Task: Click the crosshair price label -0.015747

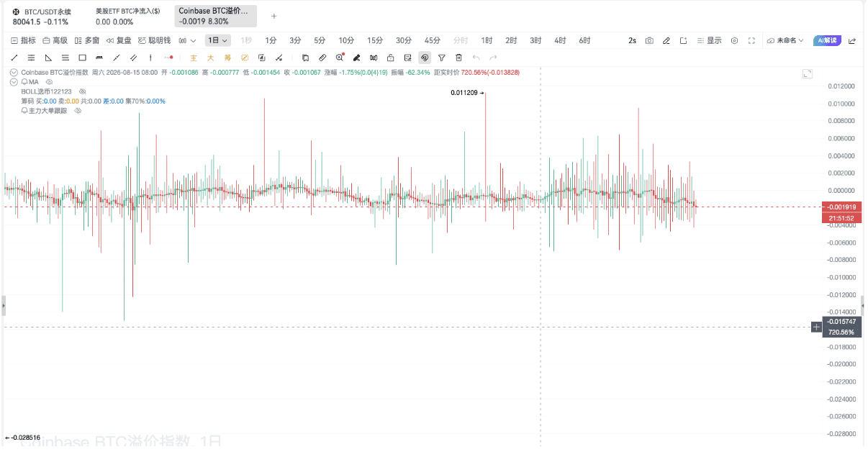Action: click(x=841, y=322)
